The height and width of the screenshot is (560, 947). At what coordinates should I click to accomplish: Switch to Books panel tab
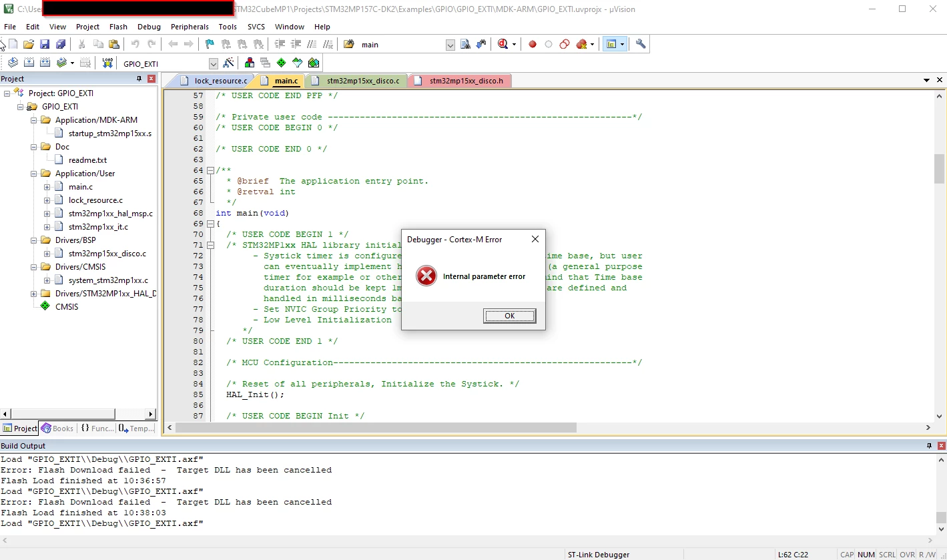57,429
